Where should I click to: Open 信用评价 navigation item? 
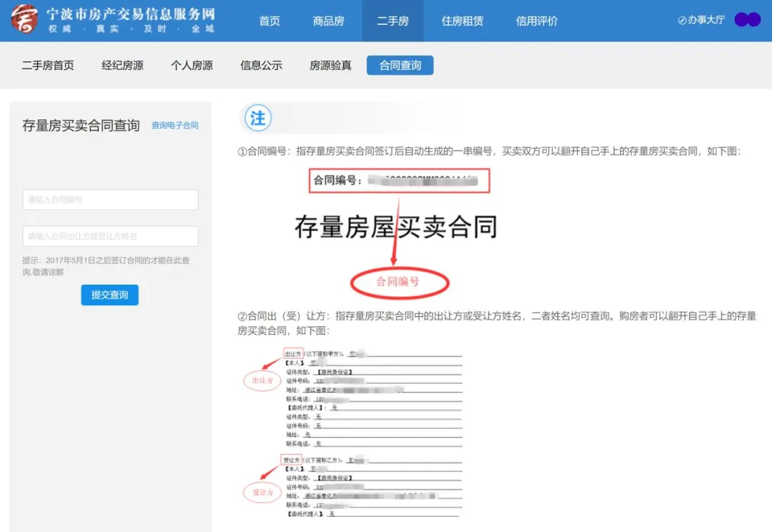[537, 21]
